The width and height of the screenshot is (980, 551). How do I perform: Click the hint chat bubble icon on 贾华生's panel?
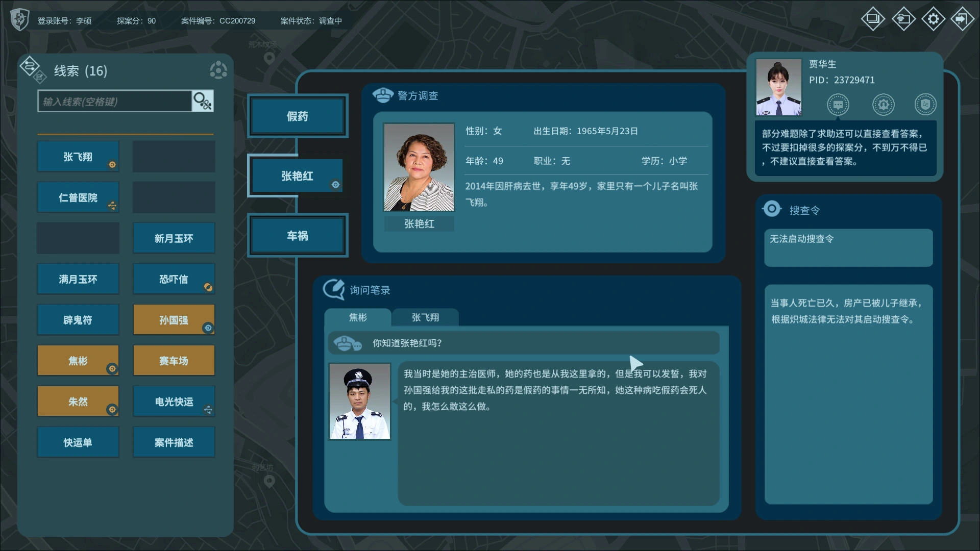[839, 104]
